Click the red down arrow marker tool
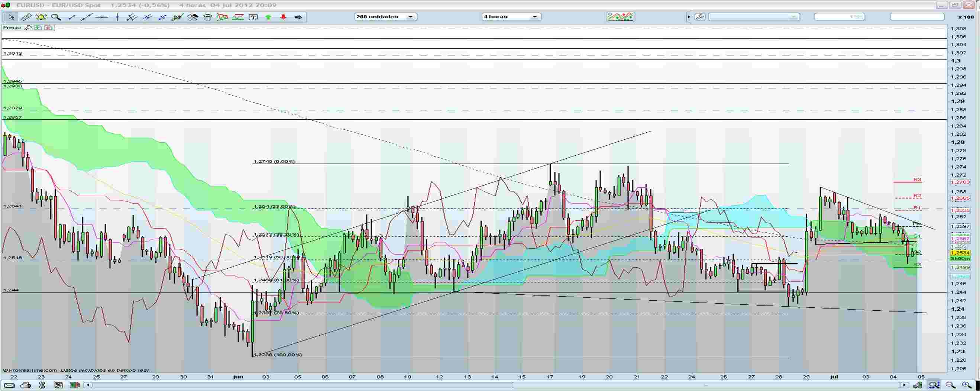This screenshot has height=391, width=980. coord(283,17)
